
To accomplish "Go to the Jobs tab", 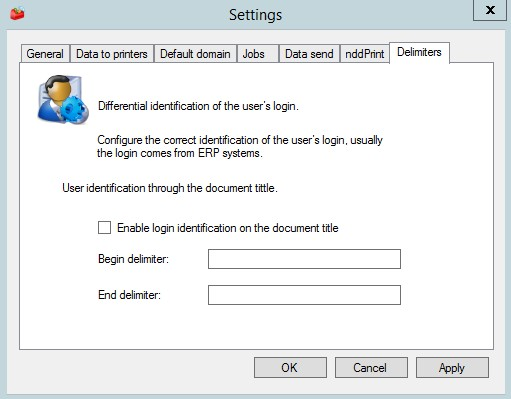I will (x=257, y=54).
